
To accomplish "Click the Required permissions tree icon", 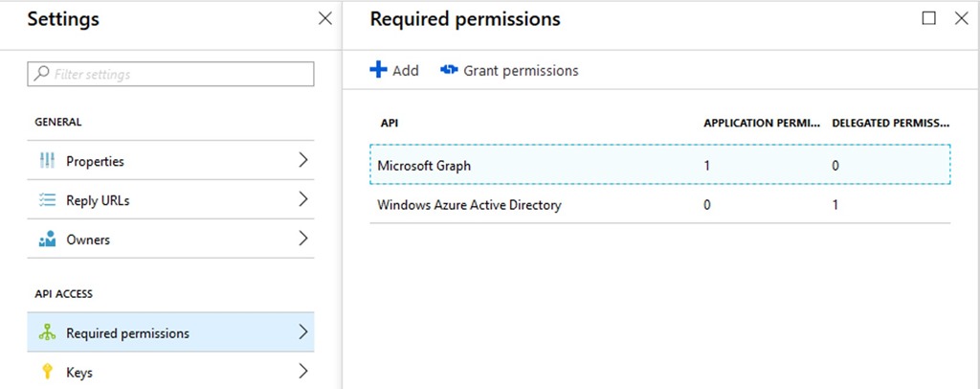I will click(x=46, y=333).
